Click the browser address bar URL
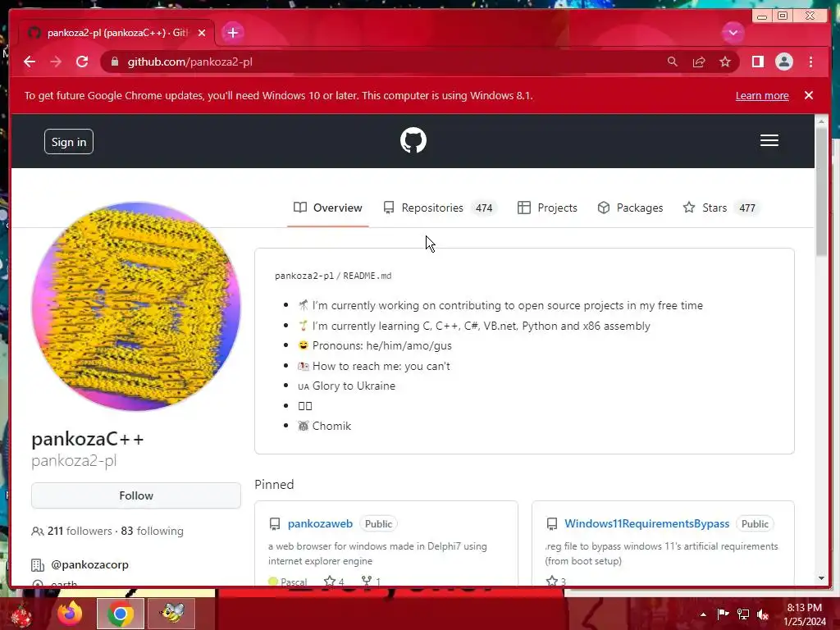This screenshot has height=630, width=840. [189, 62]
